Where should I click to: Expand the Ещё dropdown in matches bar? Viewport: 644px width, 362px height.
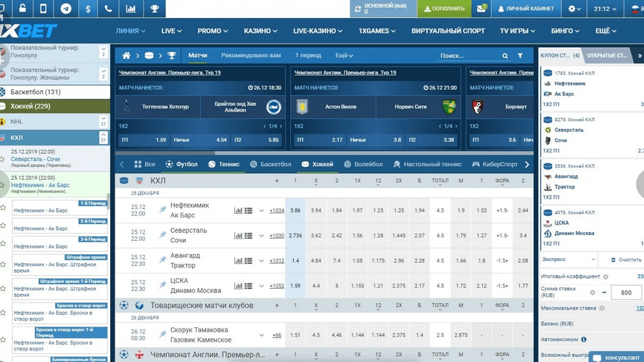pos(344,55)
